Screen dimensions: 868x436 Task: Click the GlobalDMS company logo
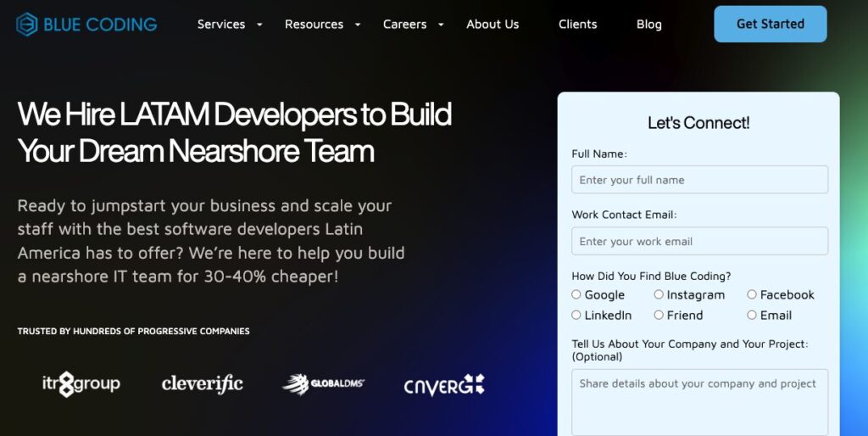click(324, 384)
